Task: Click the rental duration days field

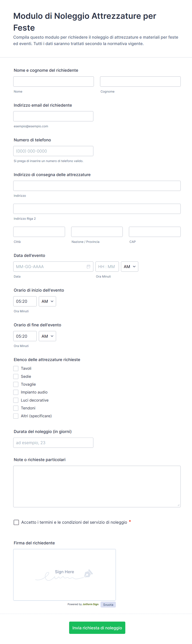Action: (53, 442)
